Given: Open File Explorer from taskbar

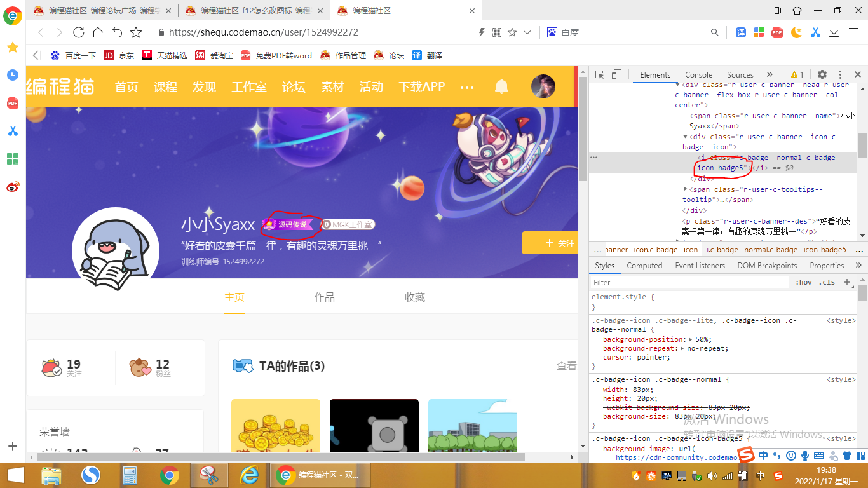Looking at the screenshot, I should [51, 475].
